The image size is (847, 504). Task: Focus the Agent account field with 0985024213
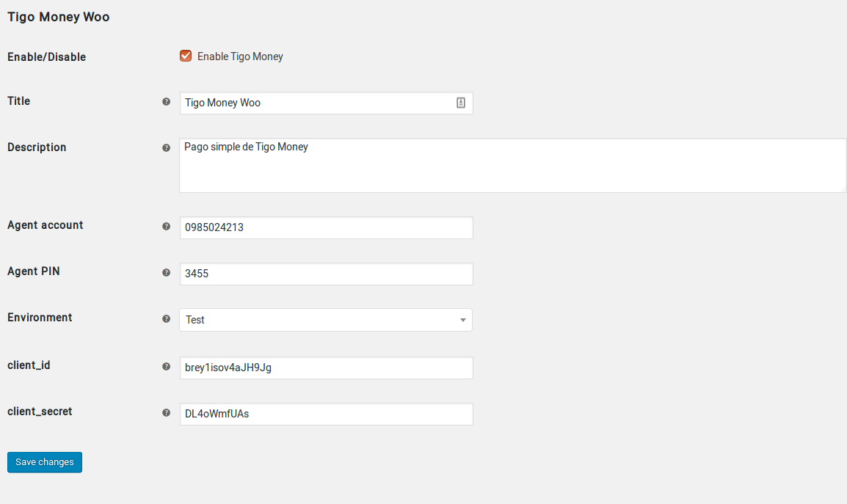tap(327, 228)
